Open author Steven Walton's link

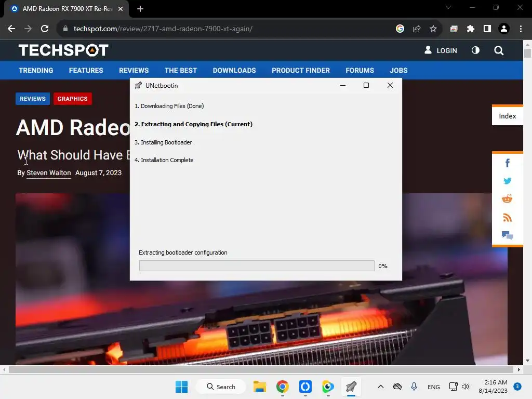pyautogui.click(x=48, y=172)
